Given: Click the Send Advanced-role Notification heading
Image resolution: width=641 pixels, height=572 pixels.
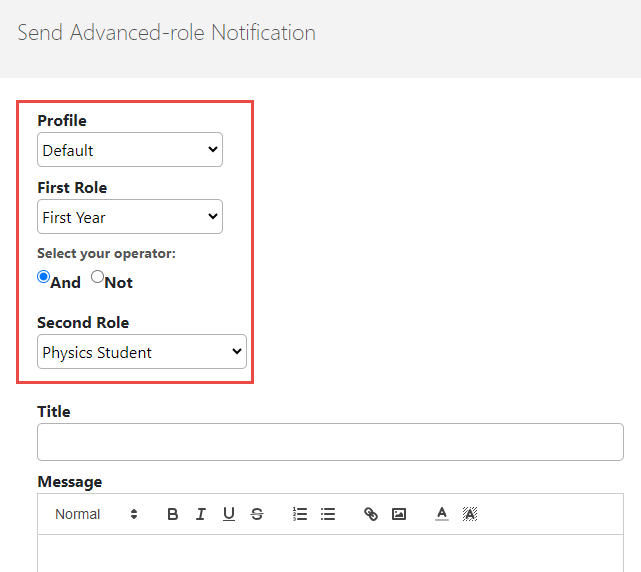Looking at the screenshot, I should click(167, 33).
